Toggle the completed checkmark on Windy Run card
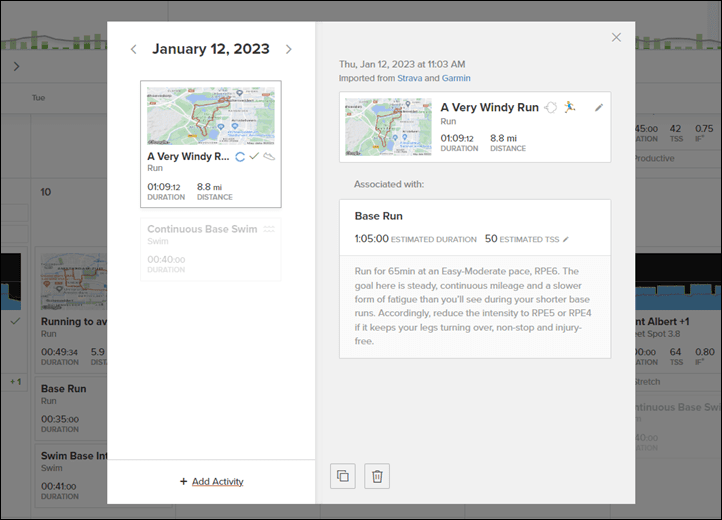 (x=254, y=157)
